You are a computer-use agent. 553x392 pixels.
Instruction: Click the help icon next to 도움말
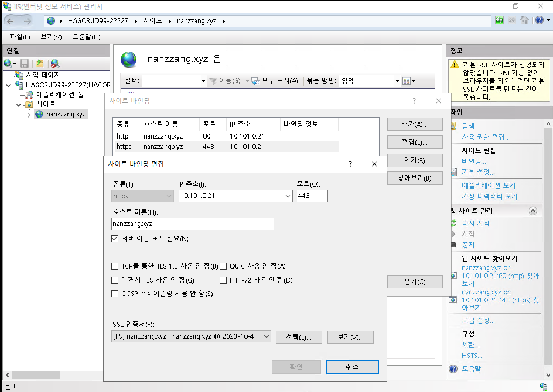coord(453,369)
